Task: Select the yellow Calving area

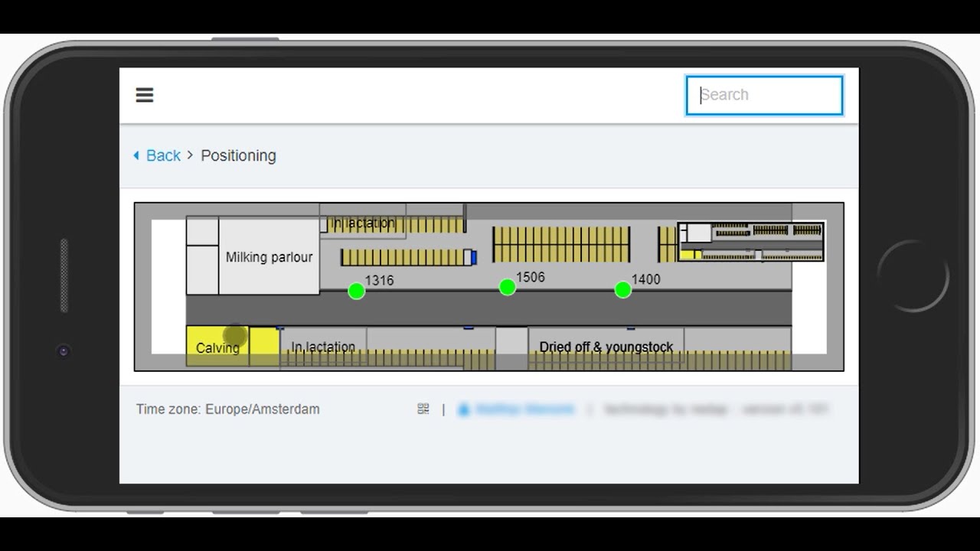Action: [x=217, y=347]
